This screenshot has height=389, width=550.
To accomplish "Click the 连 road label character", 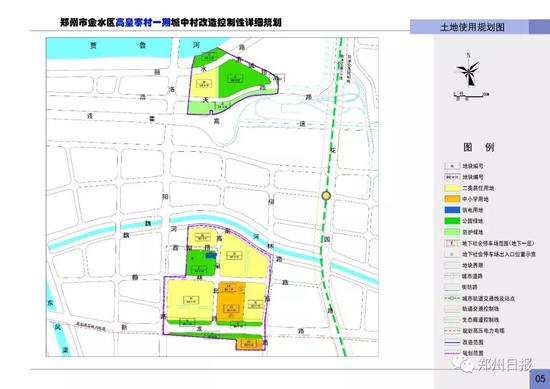I will tap(90, 116).
